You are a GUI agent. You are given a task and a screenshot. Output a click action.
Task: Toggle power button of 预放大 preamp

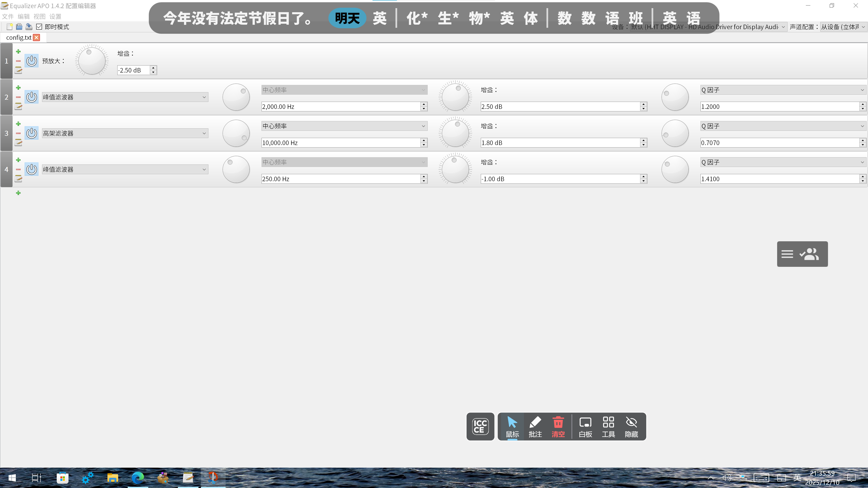[x=32, y=61]
